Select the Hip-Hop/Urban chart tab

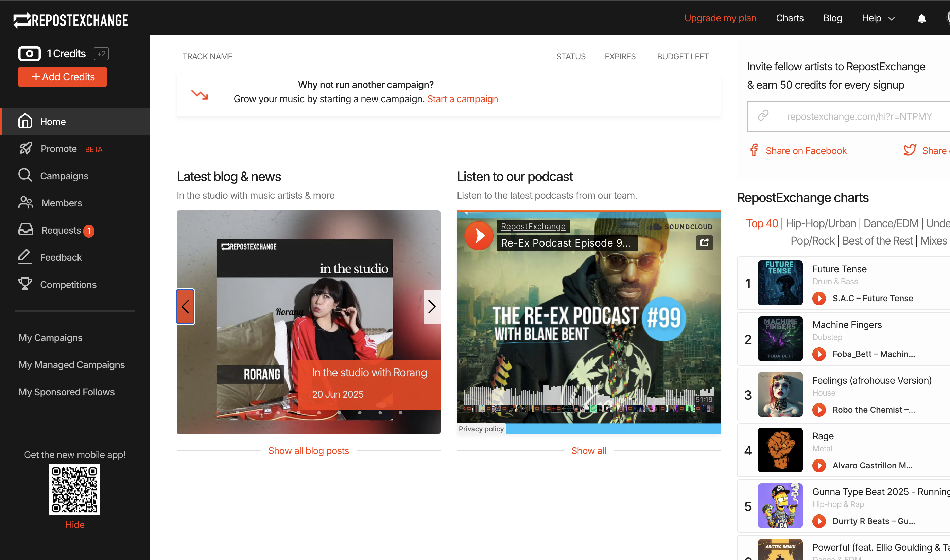pos(821,223)
